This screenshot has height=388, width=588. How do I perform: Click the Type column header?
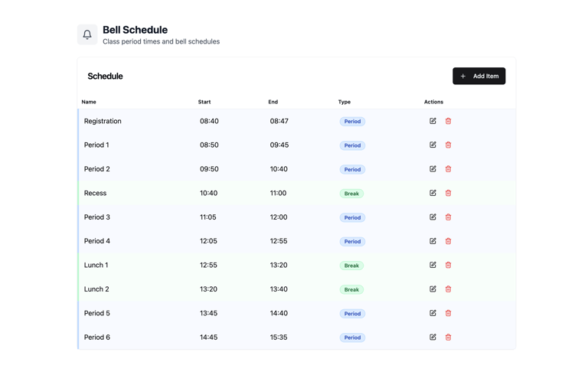click(345, 102)
